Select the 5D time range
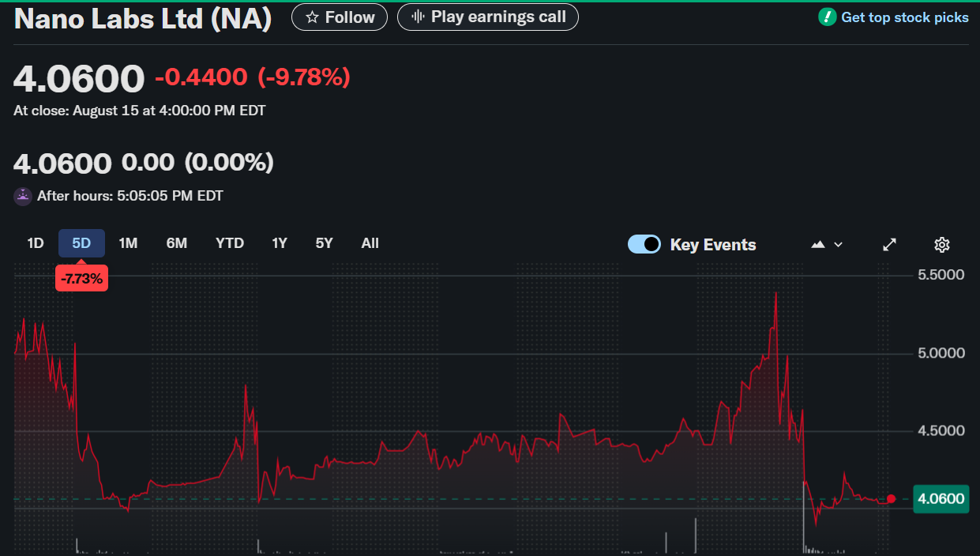The height and width of the screenshot is (556, 980). (81, 243)
